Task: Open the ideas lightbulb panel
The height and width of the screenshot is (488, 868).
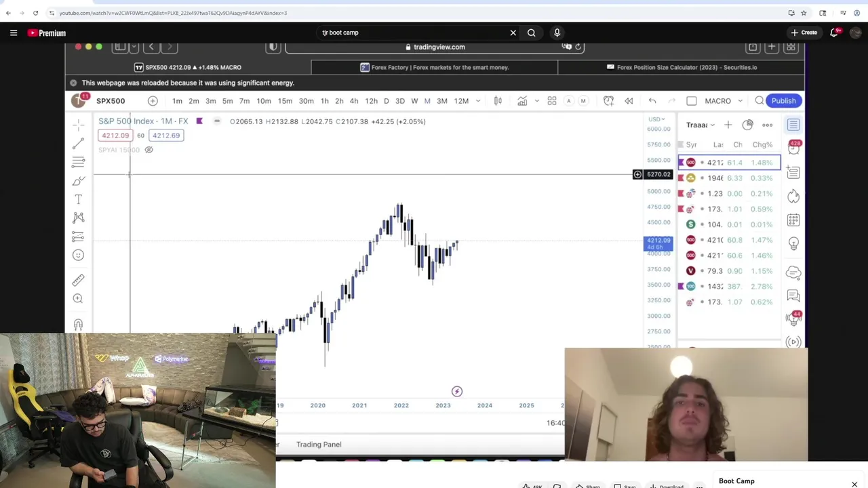Action: pyautogui.click(x=793, y=243)
